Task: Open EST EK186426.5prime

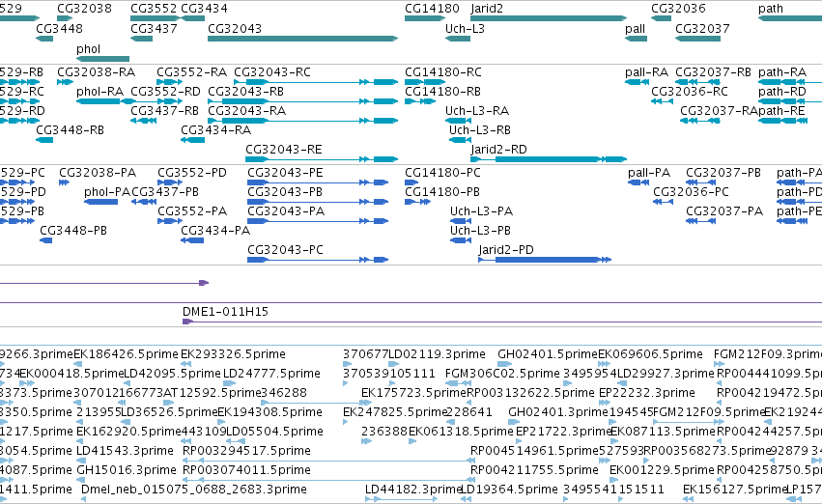Action: 126,354
